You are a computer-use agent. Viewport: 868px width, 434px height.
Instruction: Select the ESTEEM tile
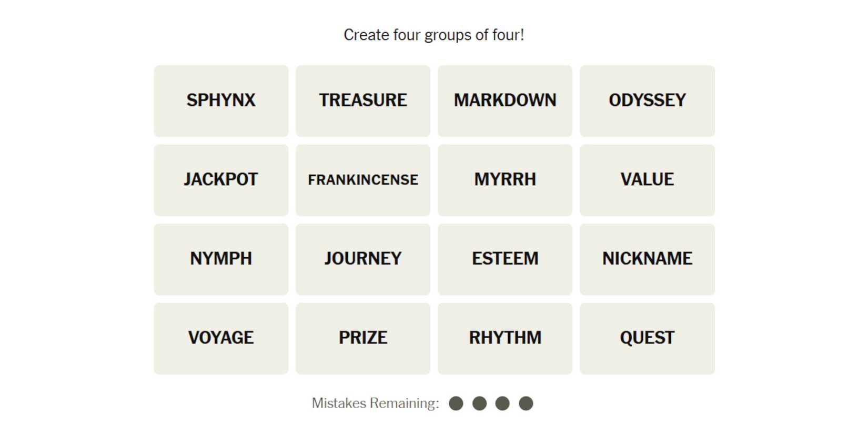pyautogui.click(x=505, y=259)
